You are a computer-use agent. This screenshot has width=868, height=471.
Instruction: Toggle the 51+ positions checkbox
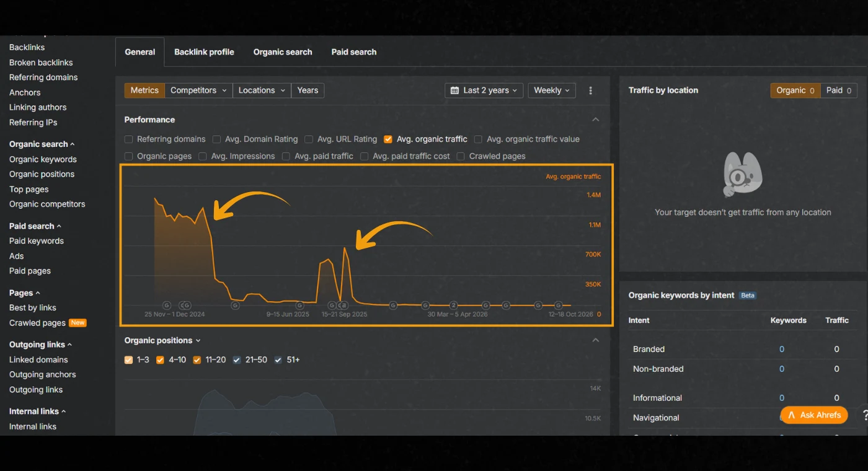click(278, 360)
